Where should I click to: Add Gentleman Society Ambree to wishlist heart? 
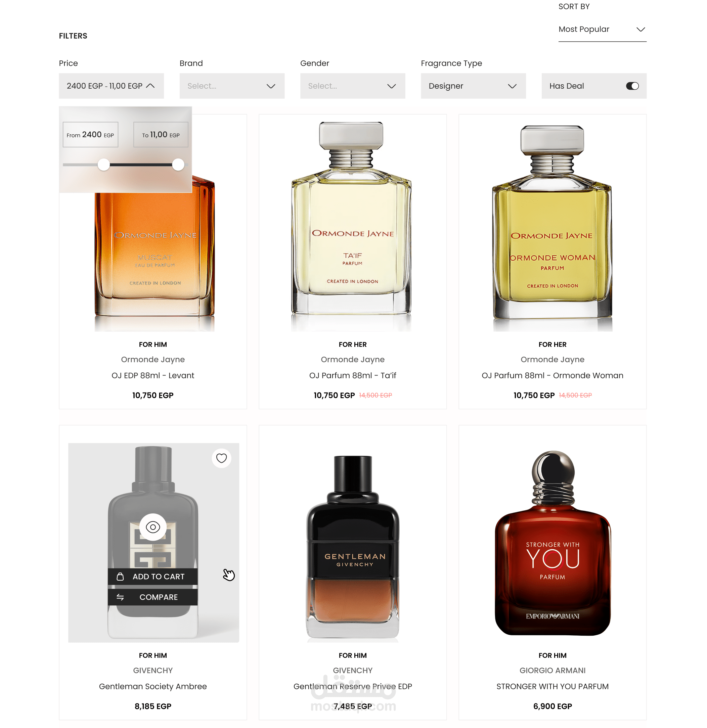pos(221,458)
